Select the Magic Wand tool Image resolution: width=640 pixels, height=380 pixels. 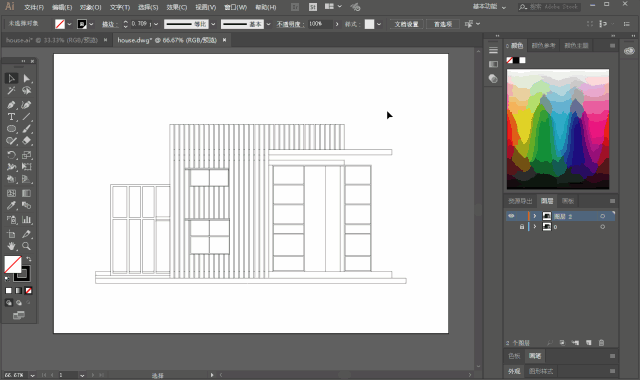pos(11,91)
